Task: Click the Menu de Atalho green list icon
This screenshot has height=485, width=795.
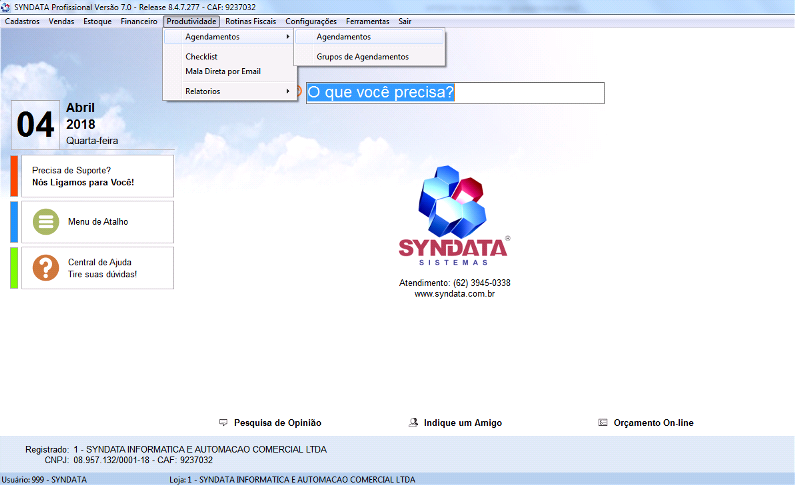Action: click(x=46, y=222)
